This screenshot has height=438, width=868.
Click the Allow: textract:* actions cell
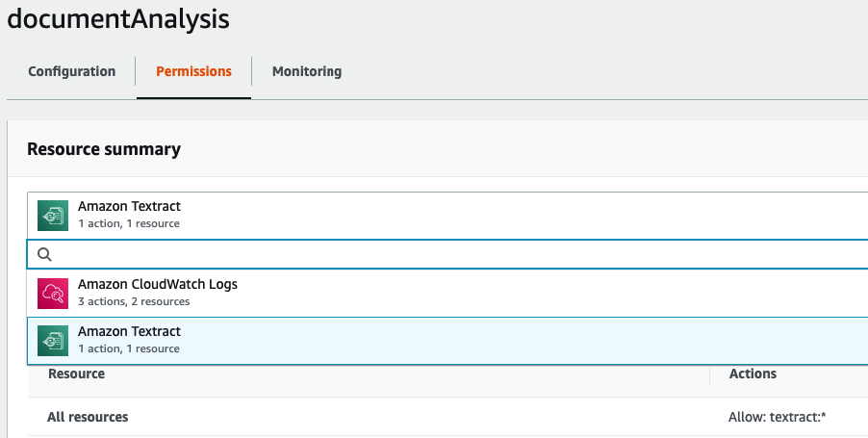(x=778, y=417)
